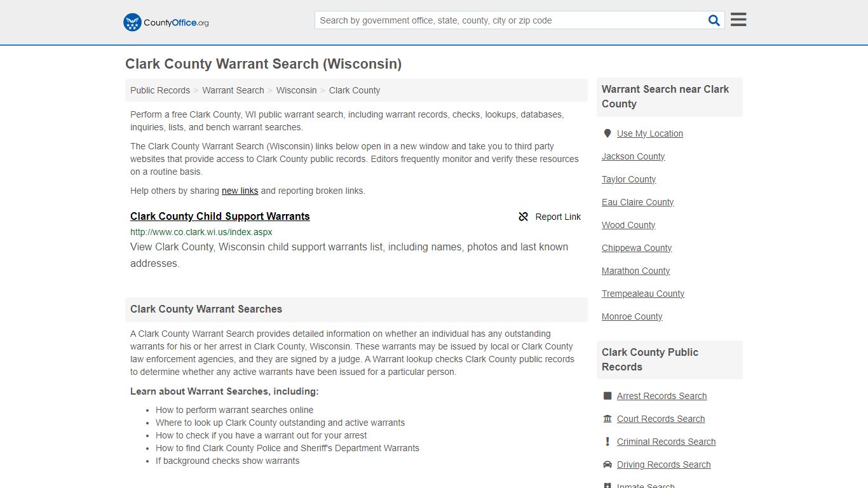The width and height of the screenshot is (868, 488).
Task: Open Trempealeau County link
Action: tap(643, 294)
